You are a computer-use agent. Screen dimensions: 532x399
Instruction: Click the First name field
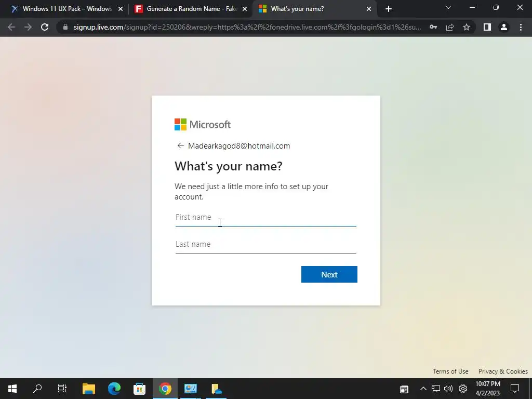[265, 217]
